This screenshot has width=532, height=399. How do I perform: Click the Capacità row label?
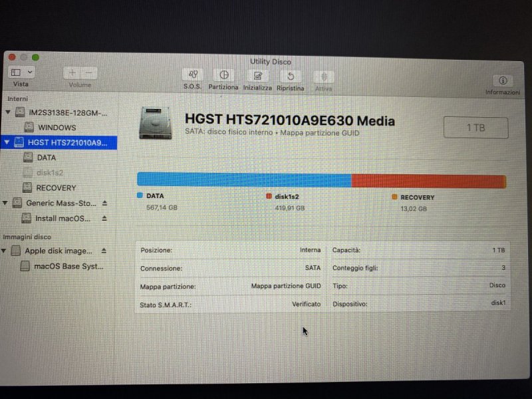point(346,250)
